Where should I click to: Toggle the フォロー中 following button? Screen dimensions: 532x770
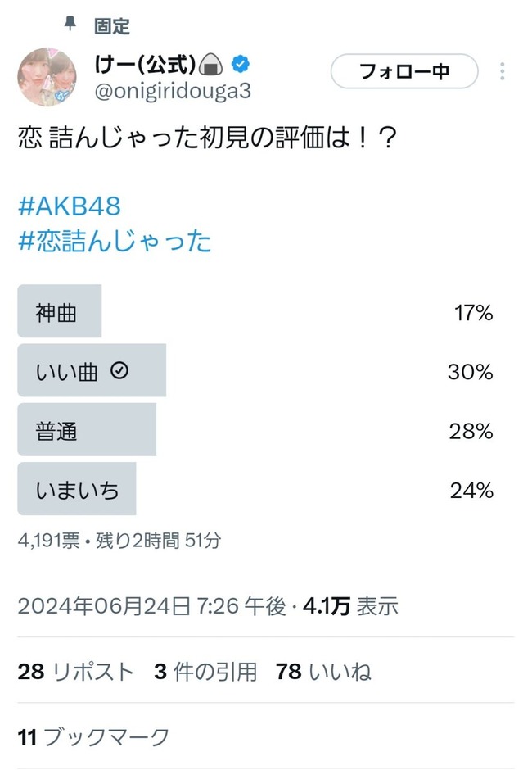point(404,71)
